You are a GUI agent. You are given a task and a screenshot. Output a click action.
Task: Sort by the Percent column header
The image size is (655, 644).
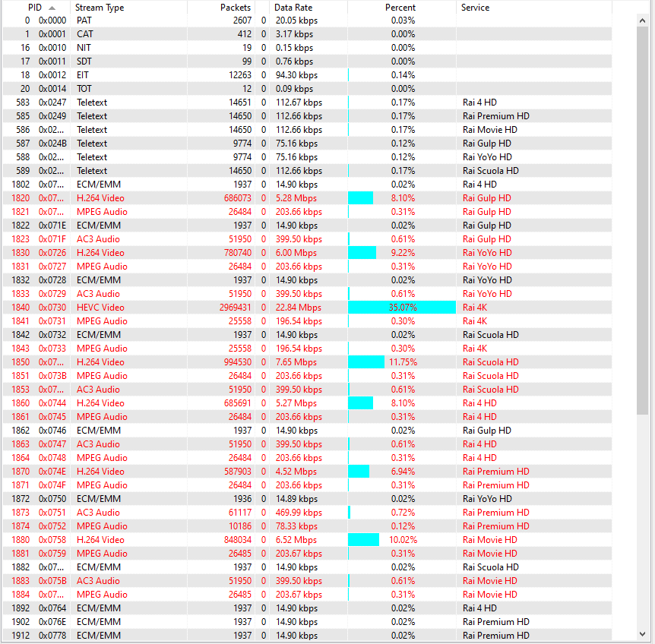(x=401, y=7)
